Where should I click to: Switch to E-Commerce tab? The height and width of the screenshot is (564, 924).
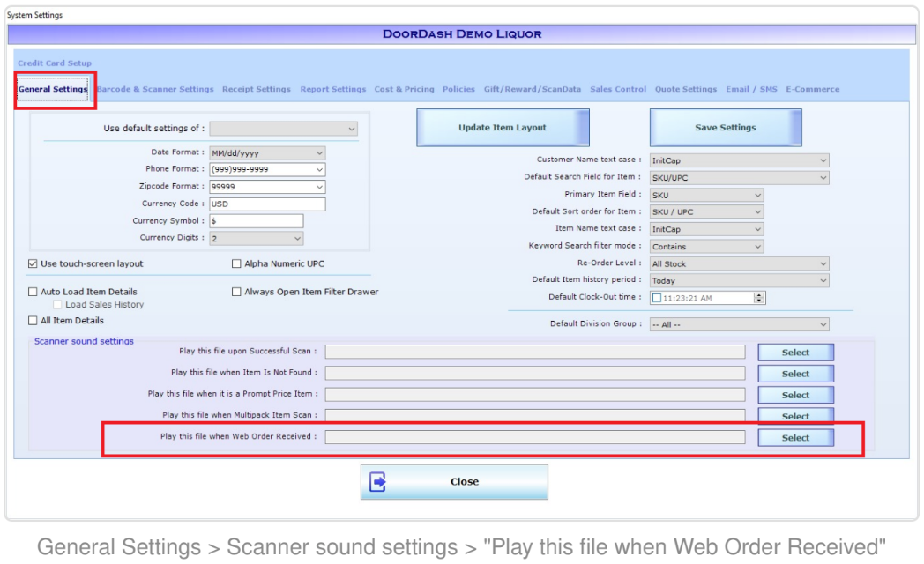[813, 89]
